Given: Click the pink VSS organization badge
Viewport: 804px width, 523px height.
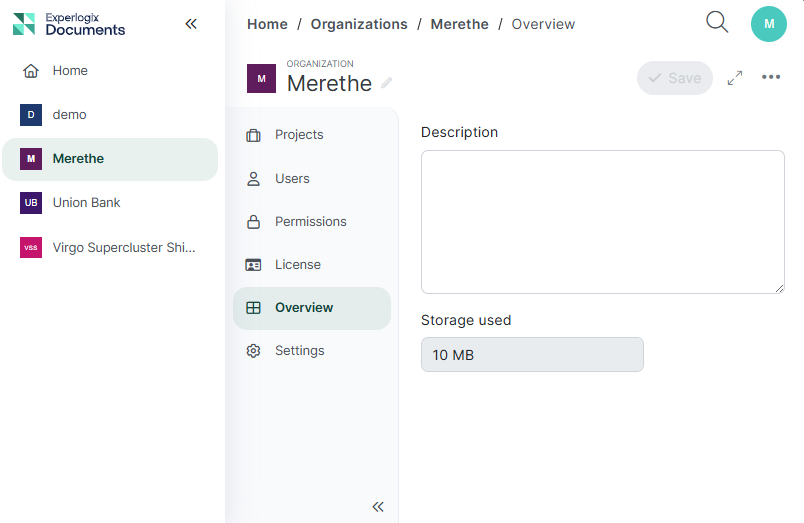Looking at the screenshot, I should (31, 248).
